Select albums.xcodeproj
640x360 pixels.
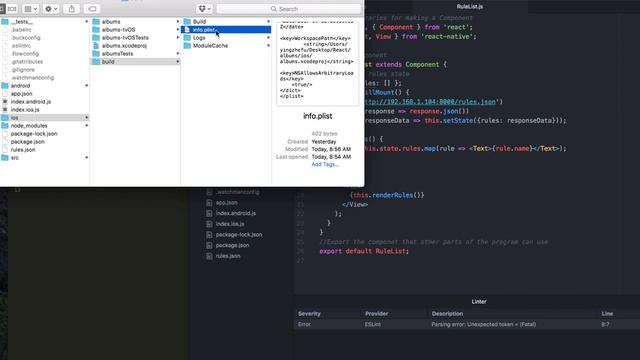124,46
